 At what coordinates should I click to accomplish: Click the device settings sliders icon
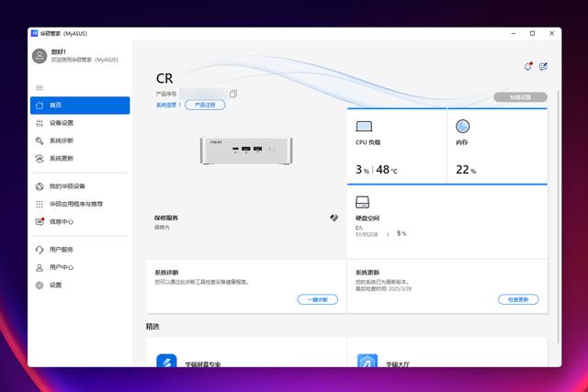pyautogui.click(x=40, y=123)
